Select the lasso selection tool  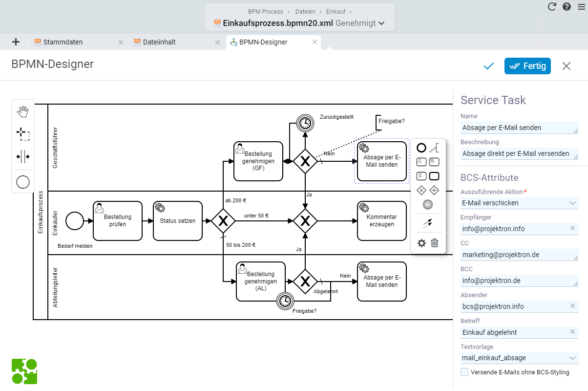click(x=23, y=134)
